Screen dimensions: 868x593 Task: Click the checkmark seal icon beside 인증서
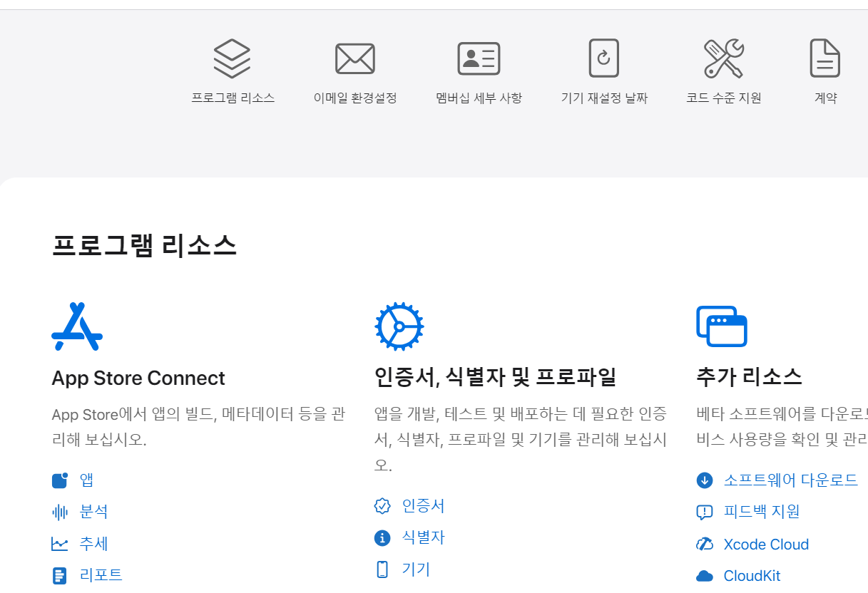tap(382, 506)
